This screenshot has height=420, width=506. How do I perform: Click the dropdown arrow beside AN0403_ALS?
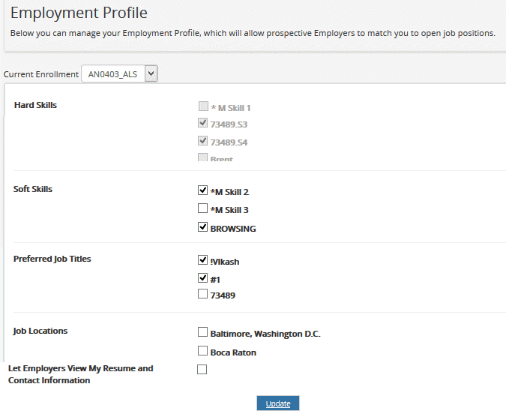coord(151,73)
